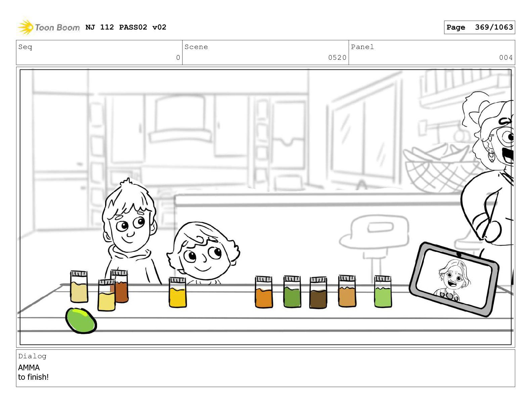Image resolution: width=532 pixels, height=411 pixels.
Task: Click the tablet showing grandmother video call
Action: point(454,279)
